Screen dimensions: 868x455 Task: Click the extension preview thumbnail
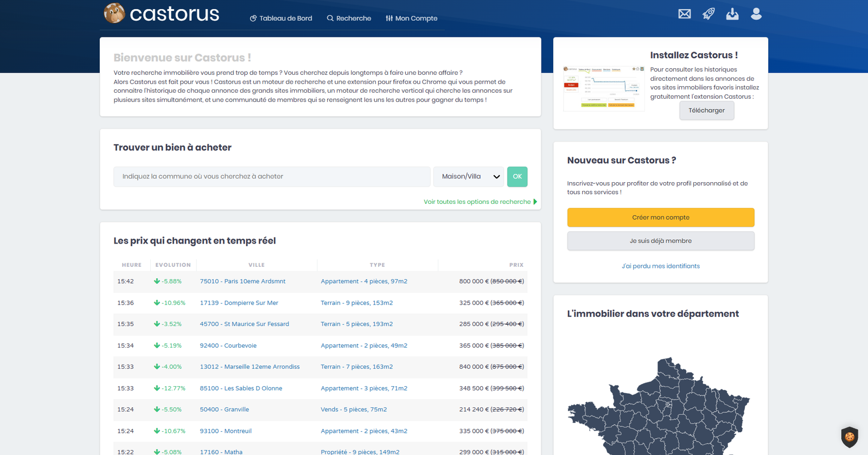pos(604,88)
